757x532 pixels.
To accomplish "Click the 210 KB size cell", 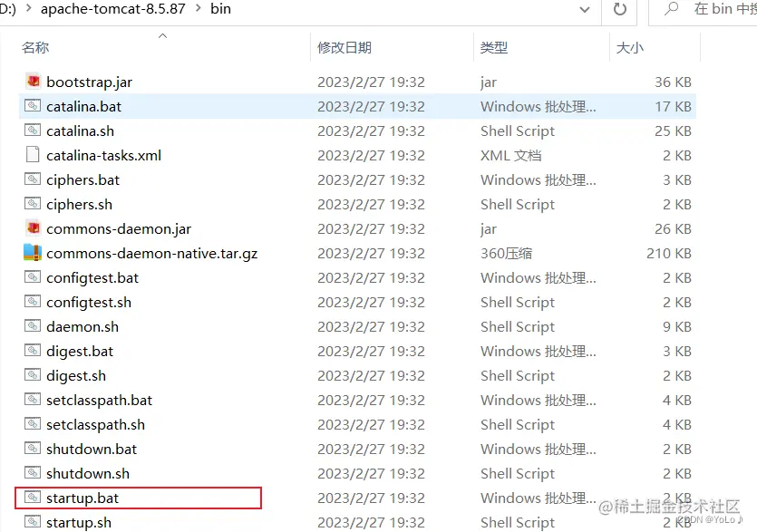I will (669, 254).
